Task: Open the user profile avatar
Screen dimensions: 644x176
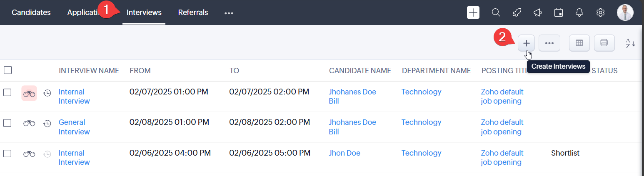Action: coord(625,12)
